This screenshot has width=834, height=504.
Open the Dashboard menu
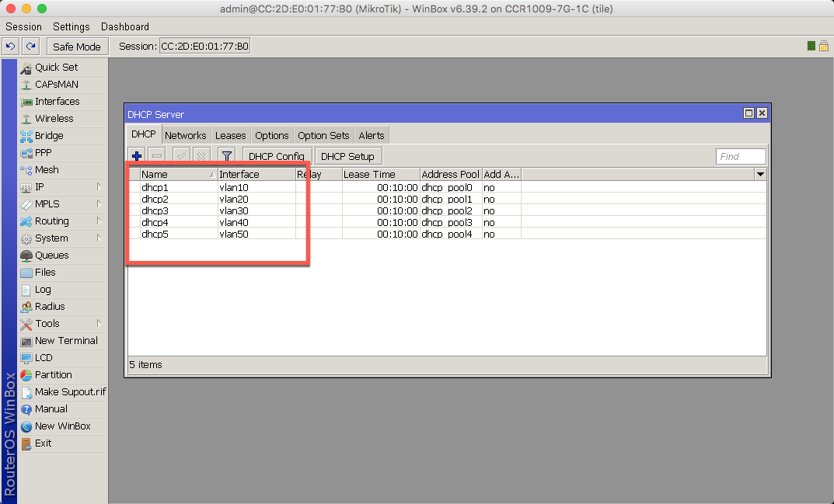tap(125, 26)
